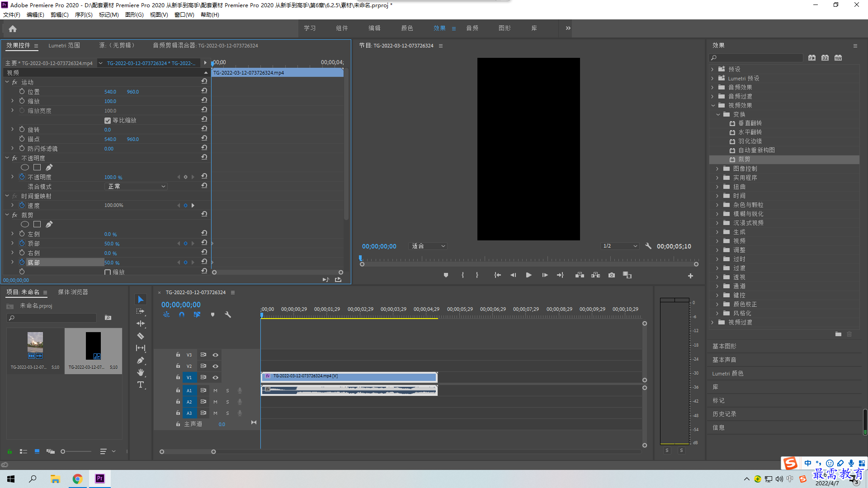Image resolution: width=868 pixels, height=488 pixels.
Task: Switch to 颜色 workspace tab
Action: [407, 28]
